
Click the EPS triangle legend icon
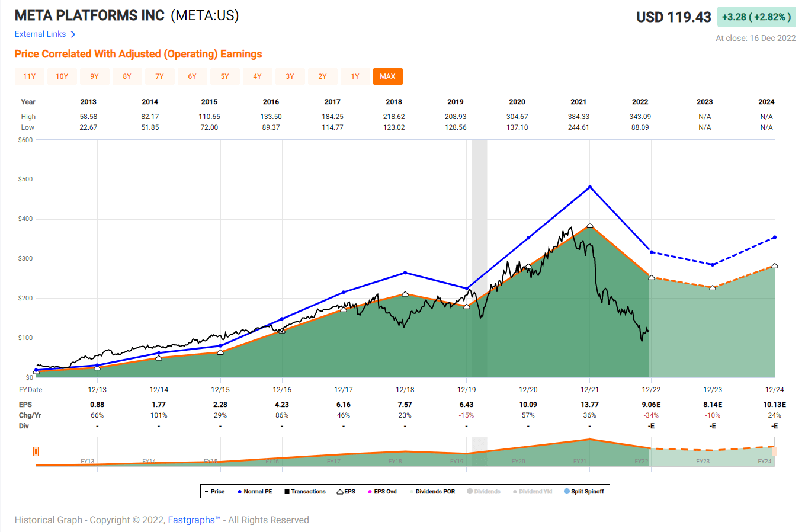[x=339, y=491]
